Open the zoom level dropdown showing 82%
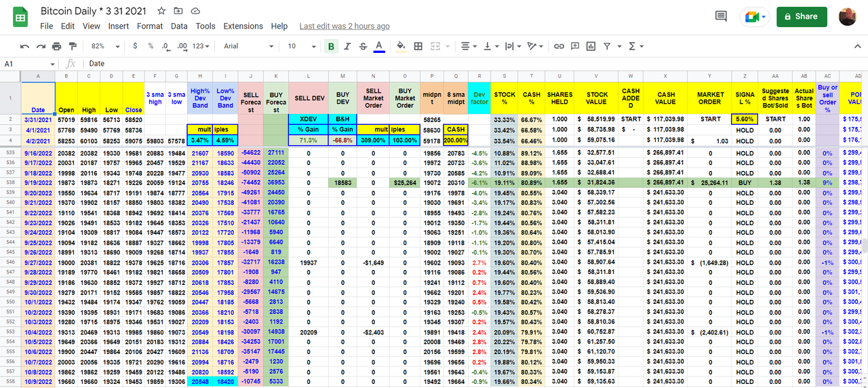868x388 pixels. [x=104, y=46]
